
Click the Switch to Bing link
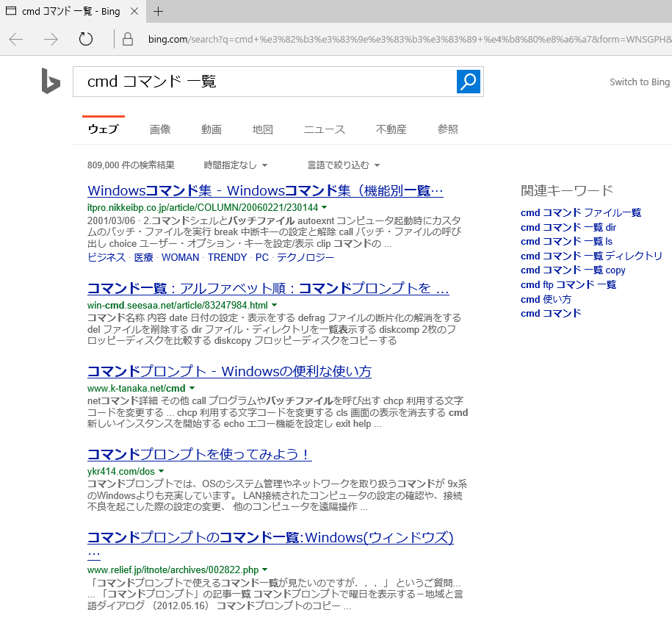pos(639,82)
